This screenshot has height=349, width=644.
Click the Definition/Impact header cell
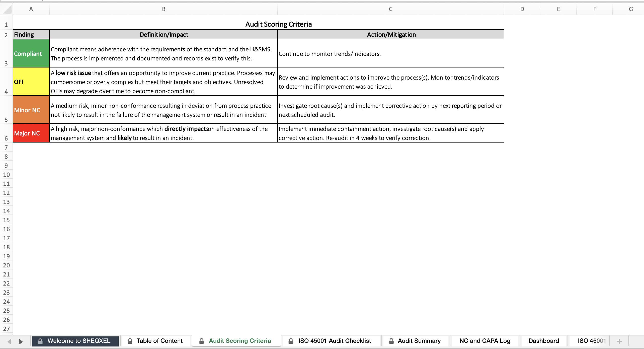click(164, 34)
